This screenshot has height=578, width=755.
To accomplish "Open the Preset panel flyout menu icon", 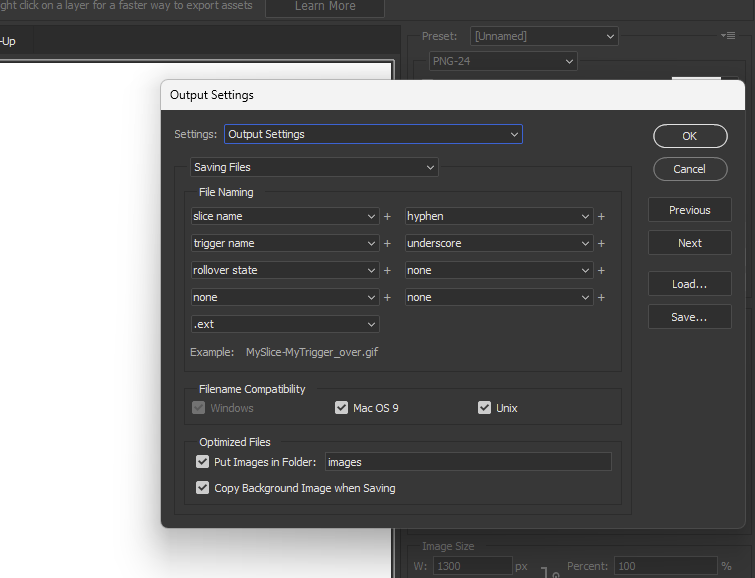I will 728,36.
